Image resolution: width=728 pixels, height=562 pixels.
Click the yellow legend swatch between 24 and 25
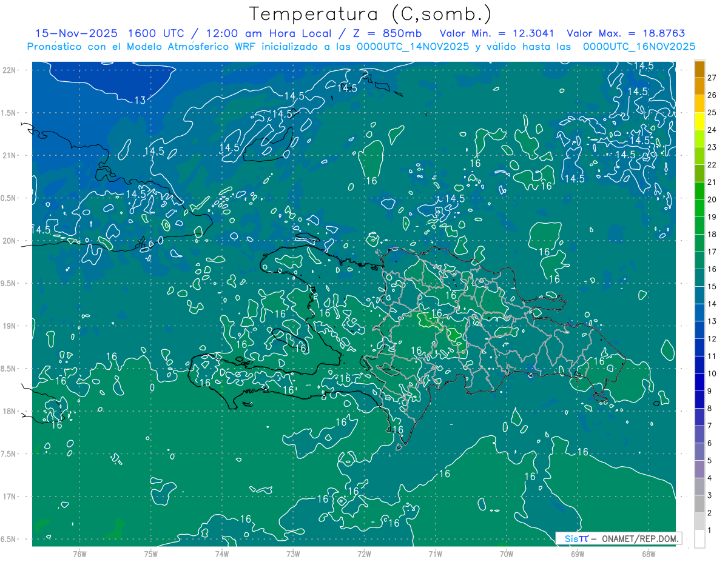(x=699, y=121)
